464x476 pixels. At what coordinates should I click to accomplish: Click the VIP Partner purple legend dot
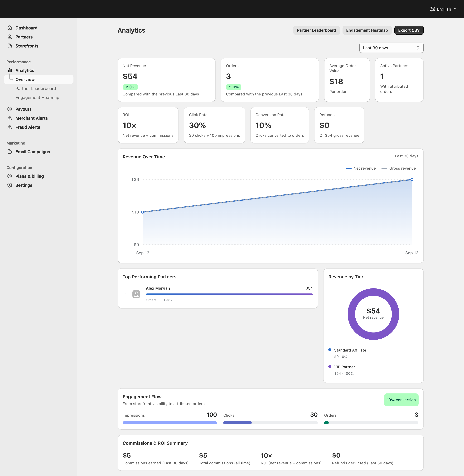[x=330, y=367]
